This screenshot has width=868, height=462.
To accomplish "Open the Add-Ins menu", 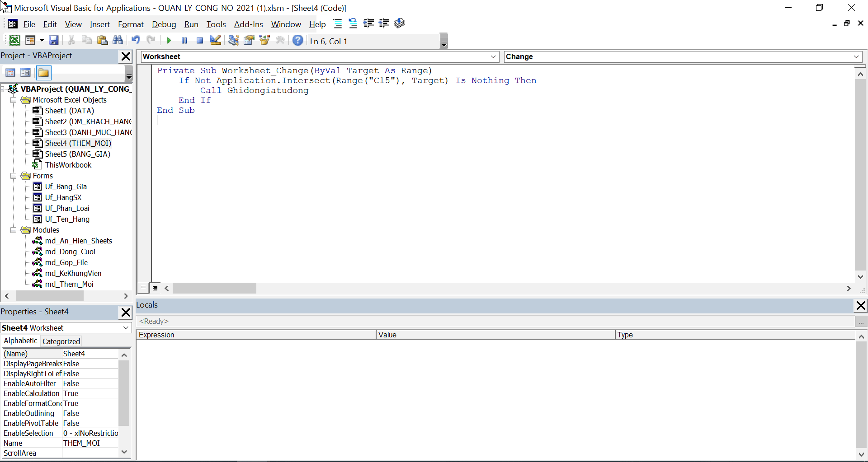I will (248, 24).
